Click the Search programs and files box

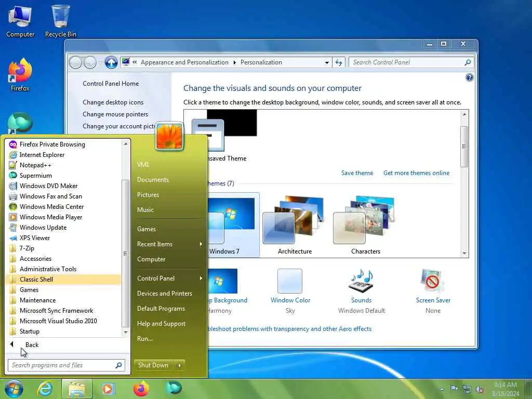(x=66, y=365)
